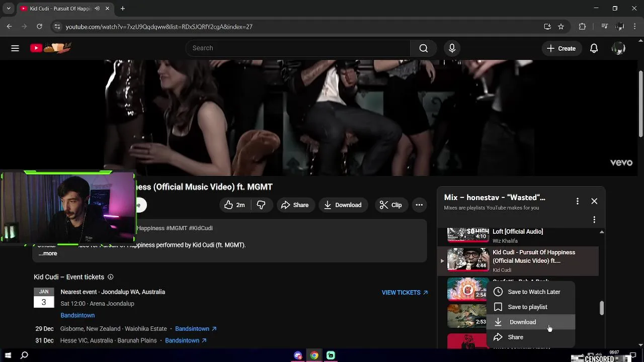Start voice search with microphone icon
644x362 pixels.
click(452, 48)
